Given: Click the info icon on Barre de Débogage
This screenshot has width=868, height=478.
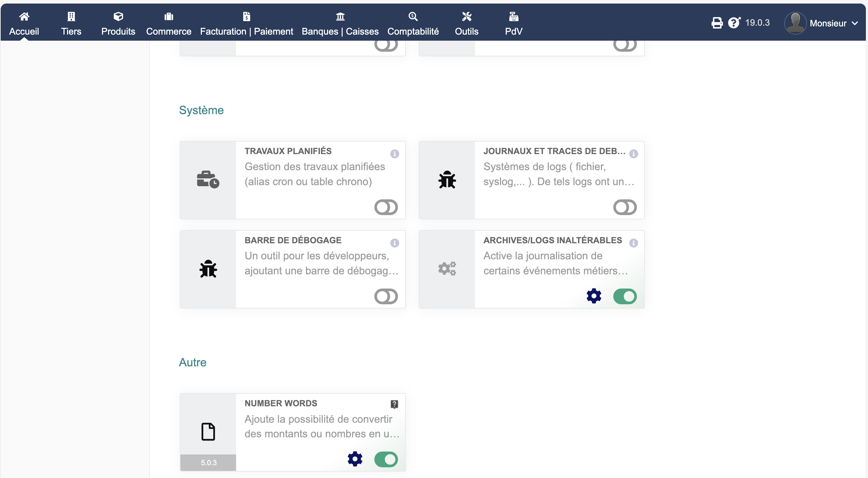Looking at the screenshot, I should point(394,243).
